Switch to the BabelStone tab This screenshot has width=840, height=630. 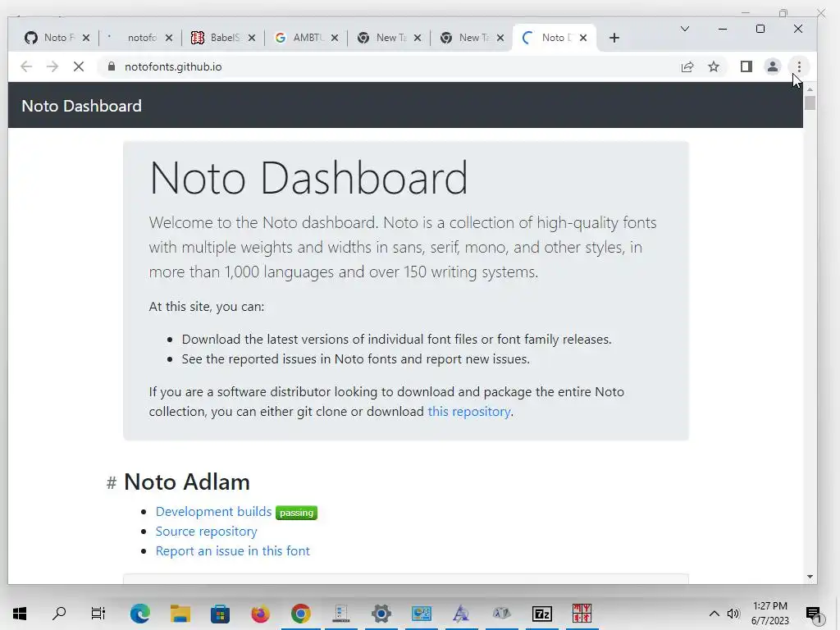(x=217, y=38)
